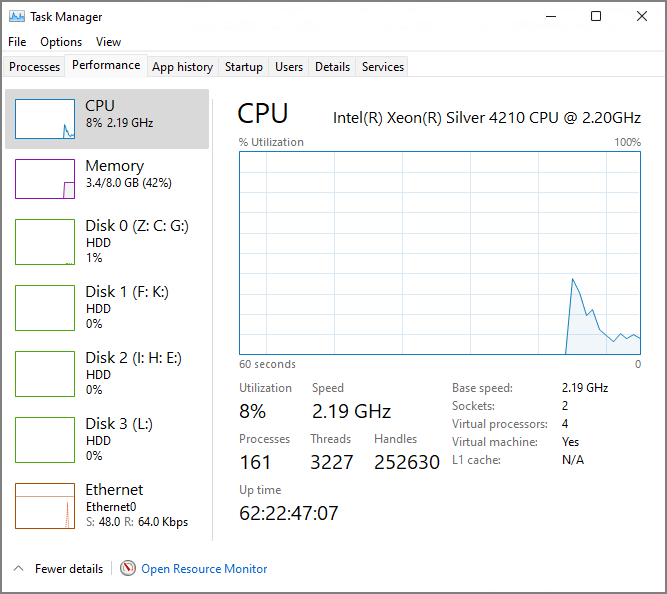
Task: Select the Disk 2 (I: H: E:) entry
Action: point(133,373)
